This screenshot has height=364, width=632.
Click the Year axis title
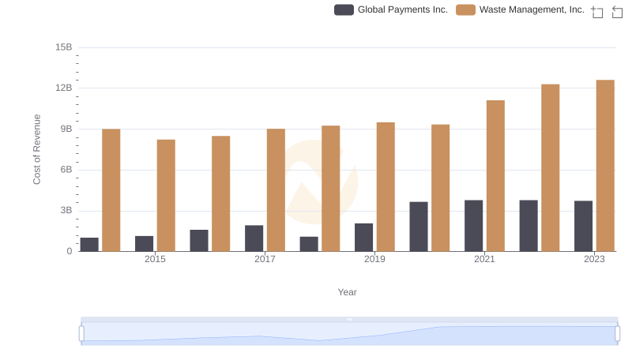(x=347, y=292)
